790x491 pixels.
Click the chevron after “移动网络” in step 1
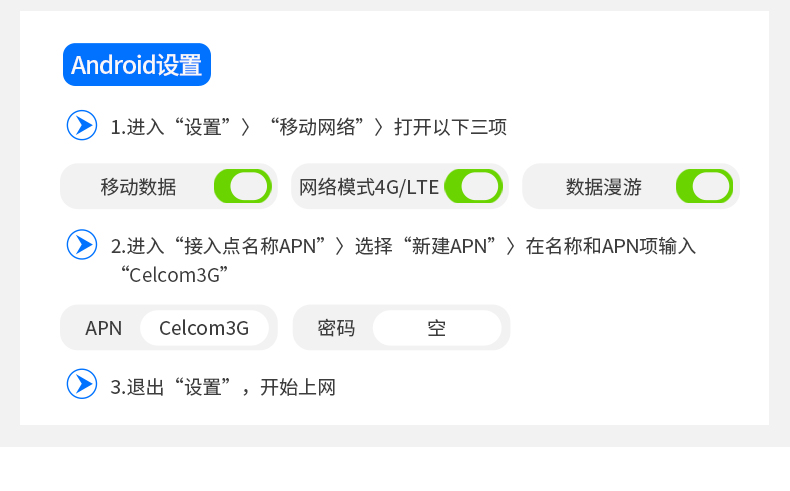[x=379, y=127]
